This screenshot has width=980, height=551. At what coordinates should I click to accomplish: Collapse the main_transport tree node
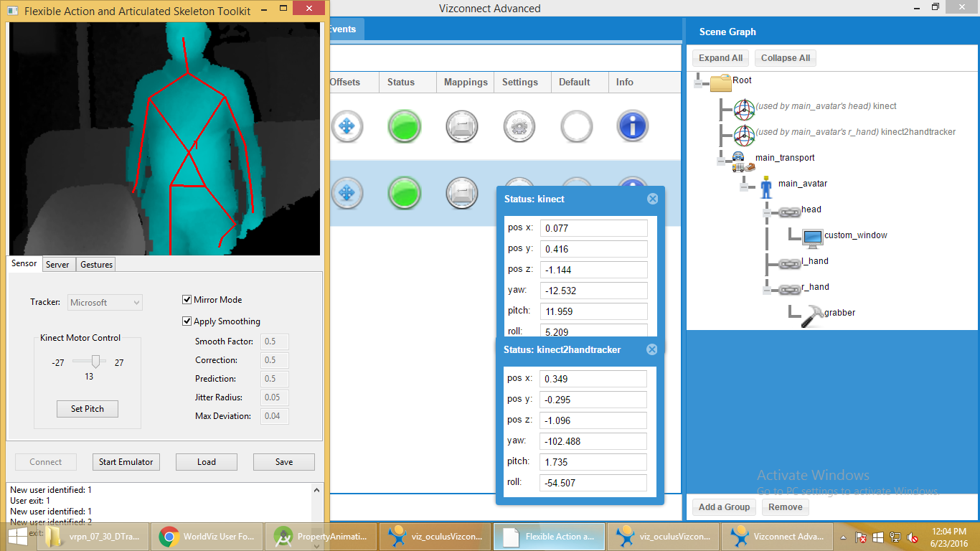[722, 161]
